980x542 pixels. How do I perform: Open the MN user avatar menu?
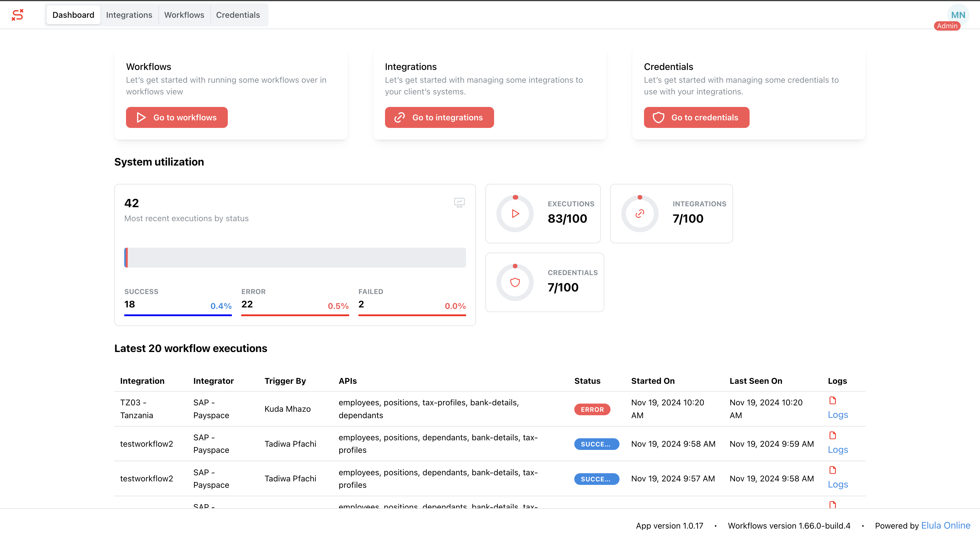click(958, 15)
